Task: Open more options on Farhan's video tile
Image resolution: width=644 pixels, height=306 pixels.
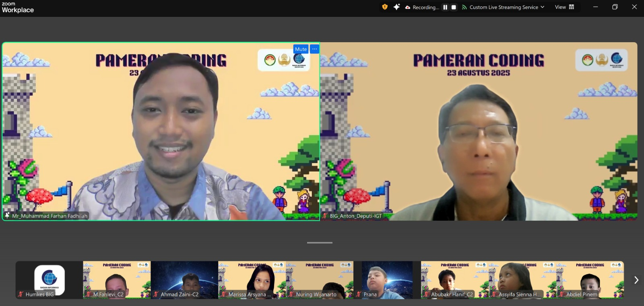Action: 315,49
